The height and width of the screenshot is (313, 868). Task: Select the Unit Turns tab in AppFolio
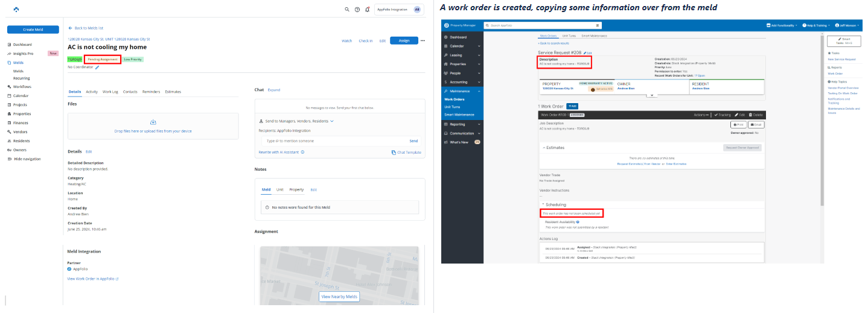[x=569, y=36]
